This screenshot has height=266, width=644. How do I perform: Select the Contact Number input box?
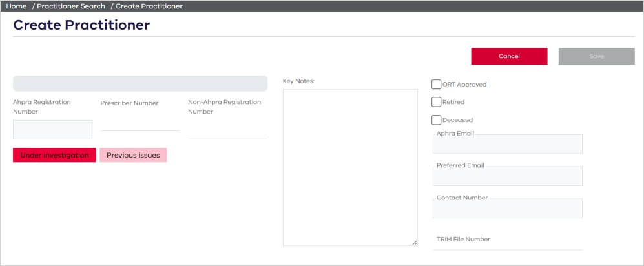(x=508, y=209)
